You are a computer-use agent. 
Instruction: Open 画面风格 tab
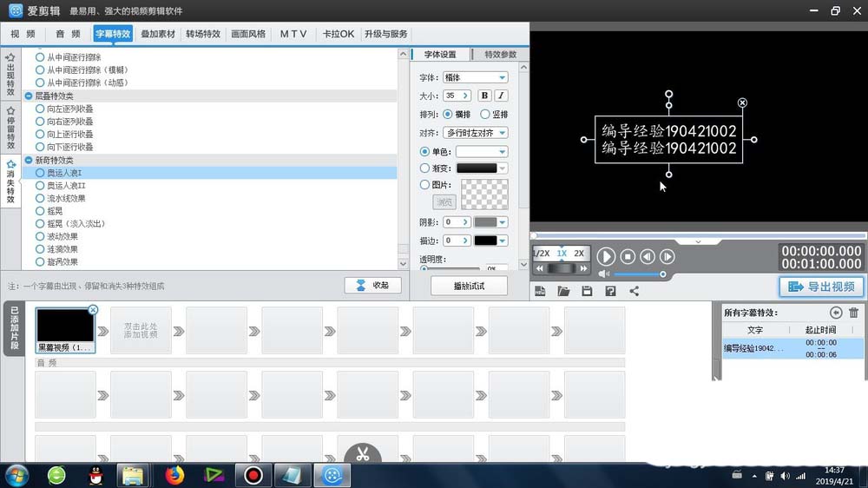coord(248,34)
